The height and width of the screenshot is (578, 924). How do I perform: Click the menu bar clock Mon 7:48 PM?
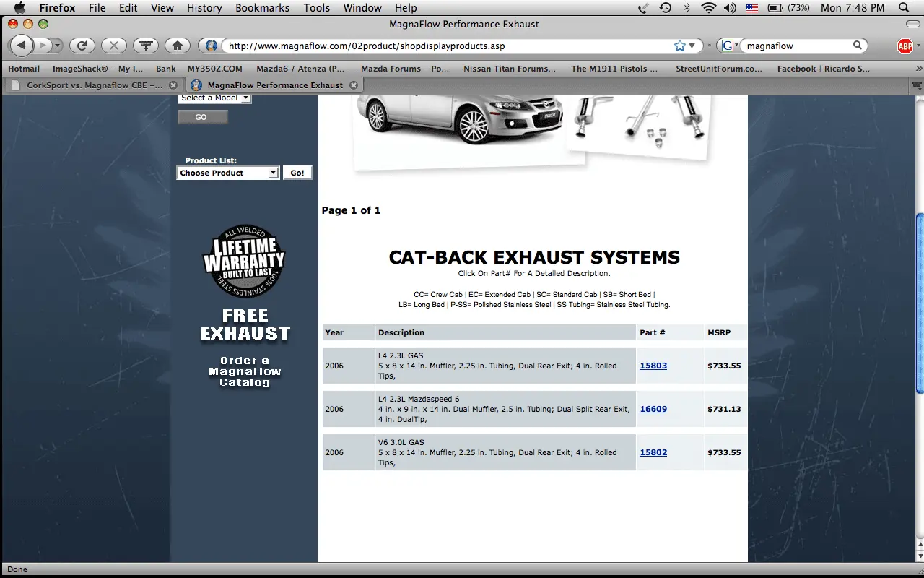pos(853,8)
